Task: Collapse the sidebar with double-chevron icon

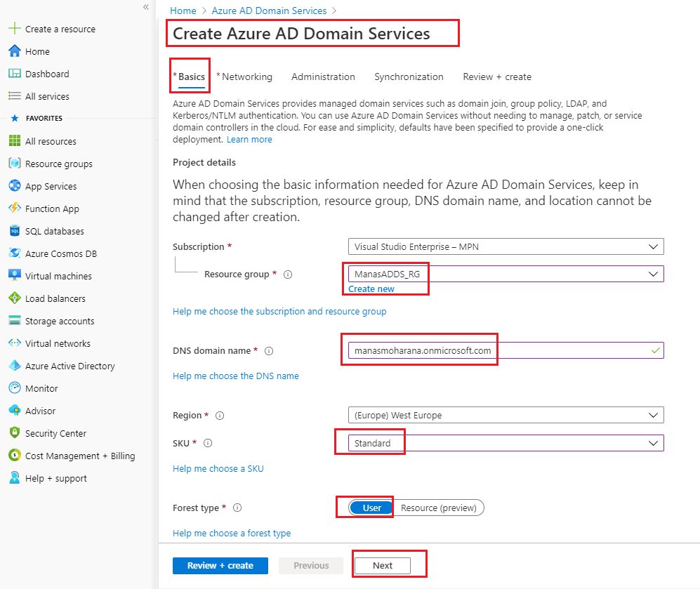Action: tap(146, 7)
